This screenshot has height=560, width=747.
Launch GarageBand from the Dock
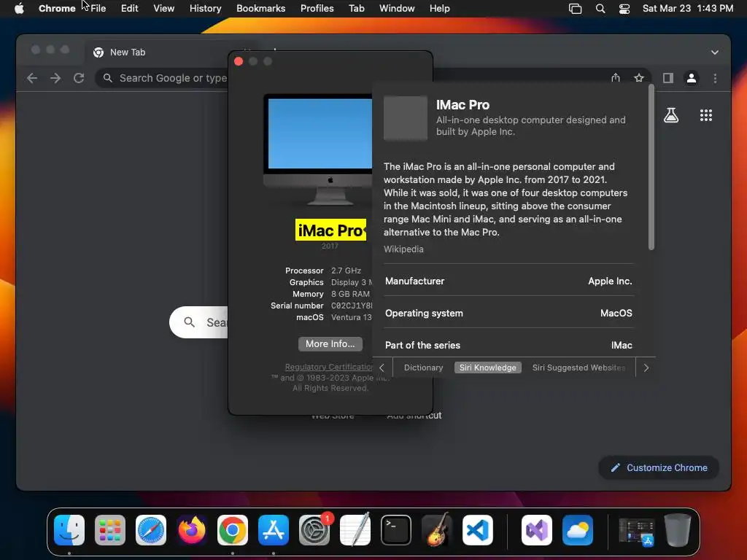437,529
